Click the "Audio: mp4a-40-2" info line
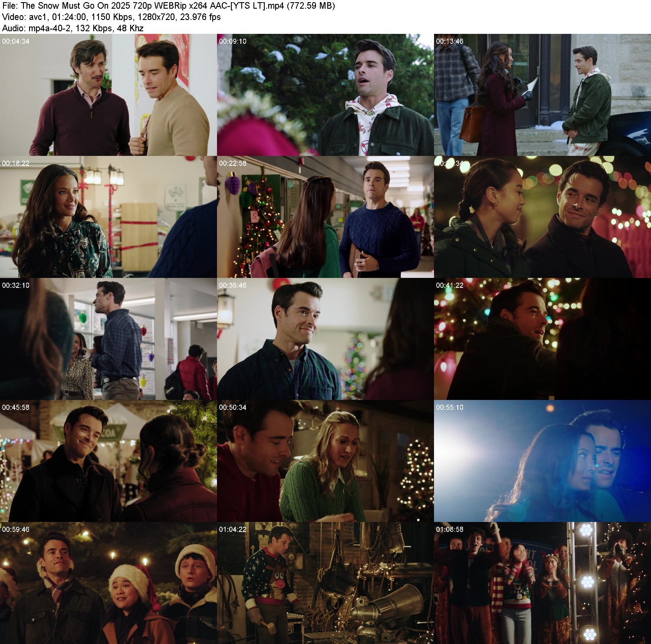This screenshot has height=644, width=651. pos(73,28)
